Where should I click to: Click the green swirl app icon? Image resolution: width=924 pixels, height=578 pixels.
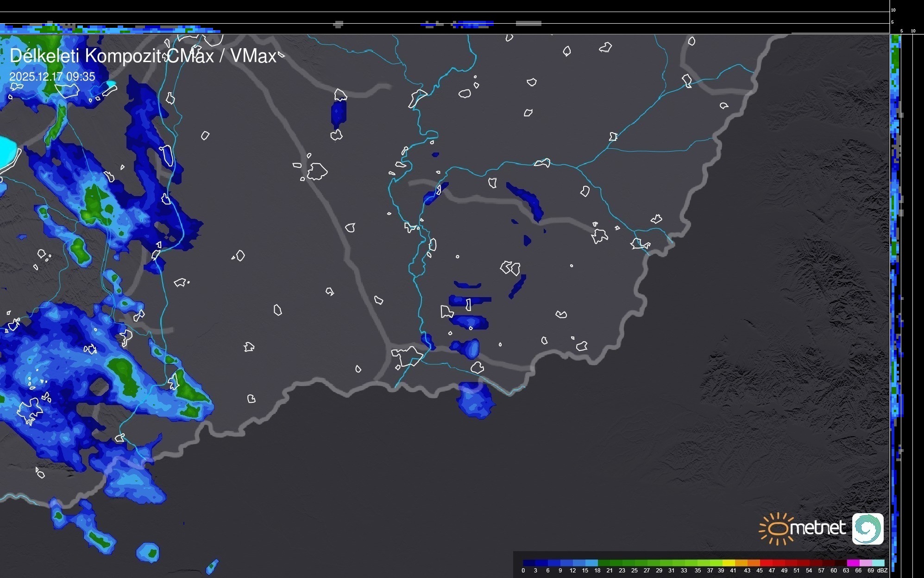(867, 528)
